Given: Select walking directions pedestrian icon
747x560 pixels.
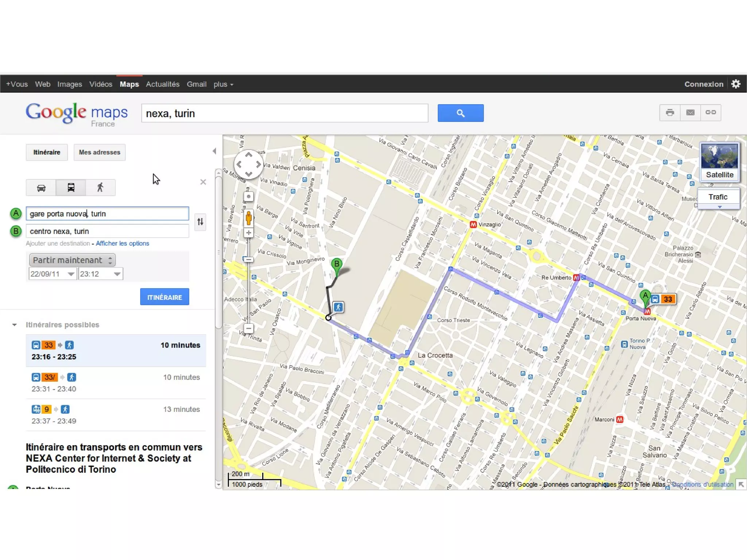Looking at the screenshot, I should click(100, 188).
